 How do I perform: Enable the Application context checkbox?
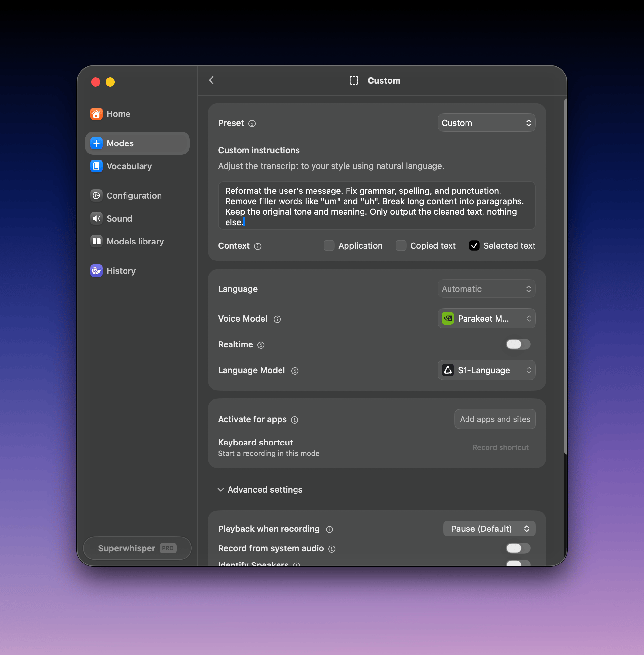click(x=329, y=246)
